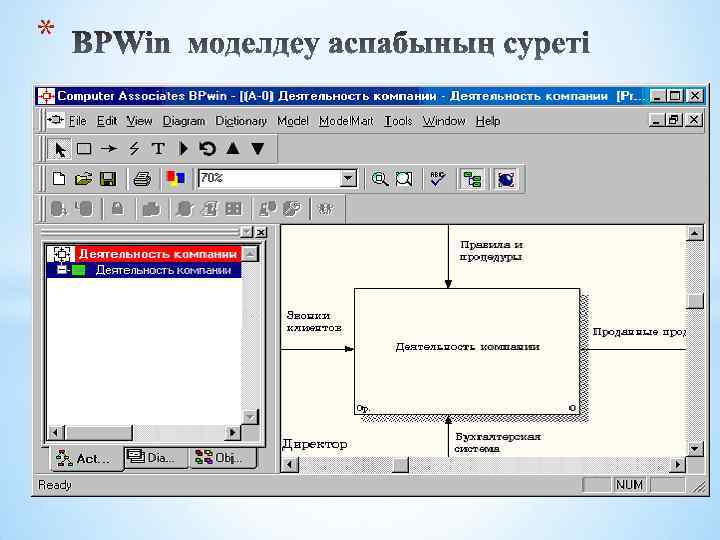Open the Help menu
Screen dimensions: 720x540
click(x=488, y=121)
